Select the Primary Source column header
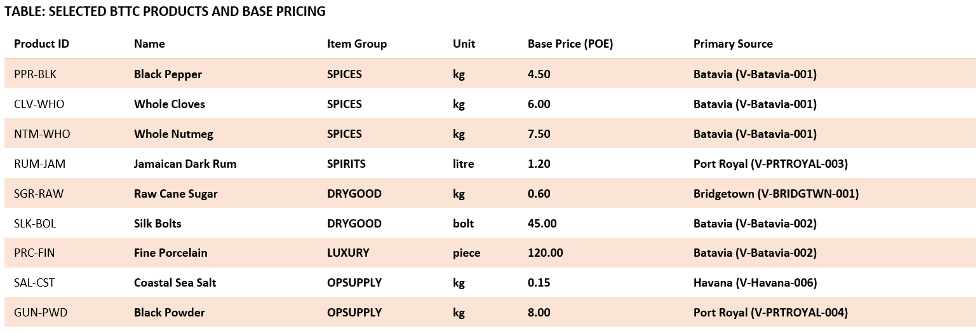 coord(733,44)
